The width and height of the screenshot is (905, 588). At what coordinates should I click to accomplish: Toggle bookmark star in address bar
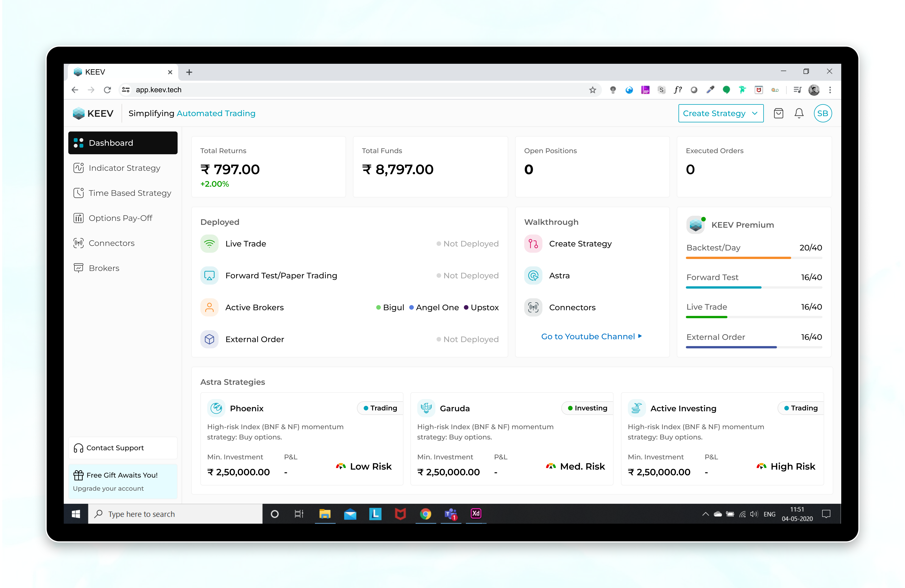click(x=592, y=90)
